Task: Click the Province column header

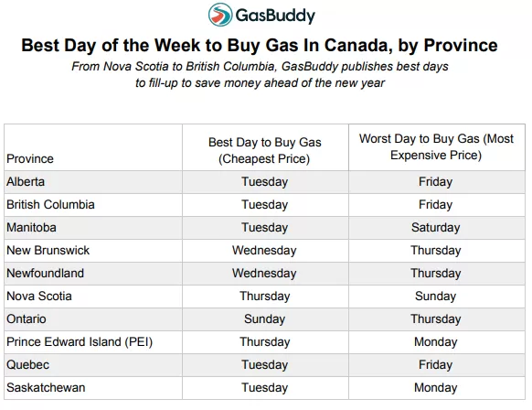Action: (93, 147)
